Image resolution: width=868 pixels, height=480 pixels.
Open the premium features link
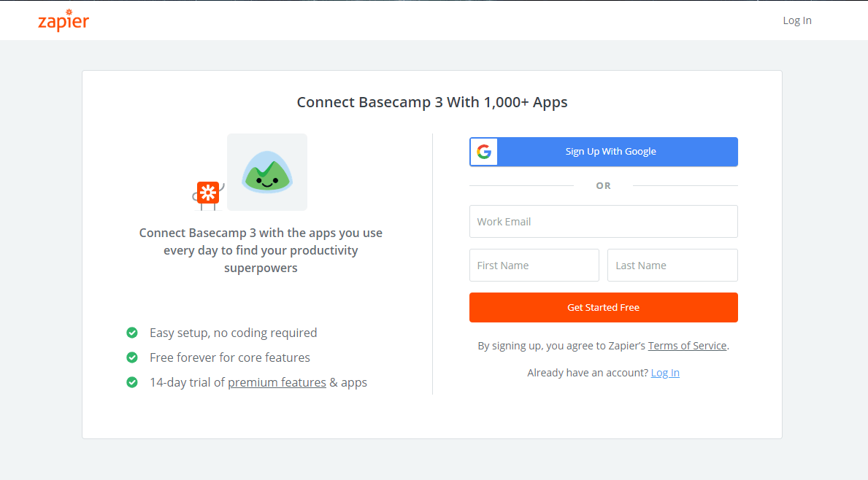(277, 382)
